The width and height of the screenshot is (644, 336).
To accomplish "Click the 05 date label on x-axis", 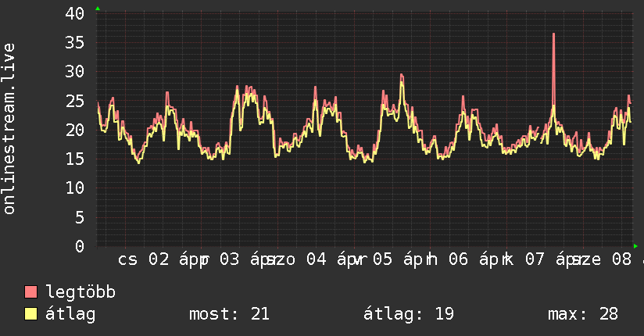I will click(x=383, y=259).
